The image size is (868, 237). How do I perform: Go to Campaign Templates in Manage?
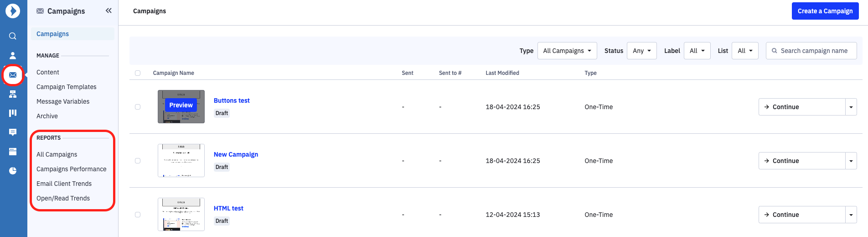67,87
